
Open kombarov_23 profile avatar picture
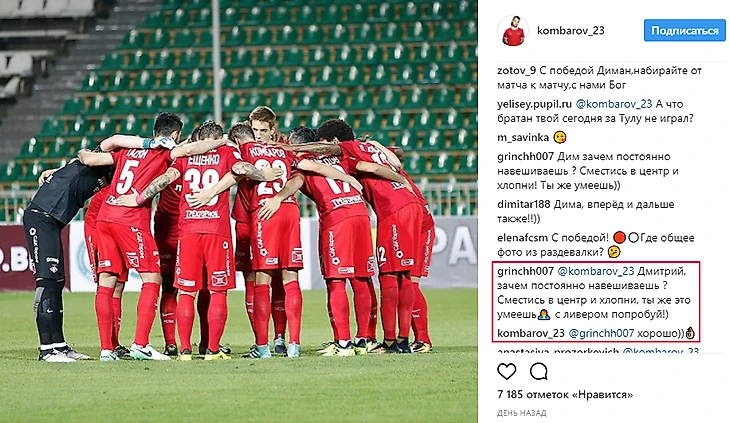513,31
